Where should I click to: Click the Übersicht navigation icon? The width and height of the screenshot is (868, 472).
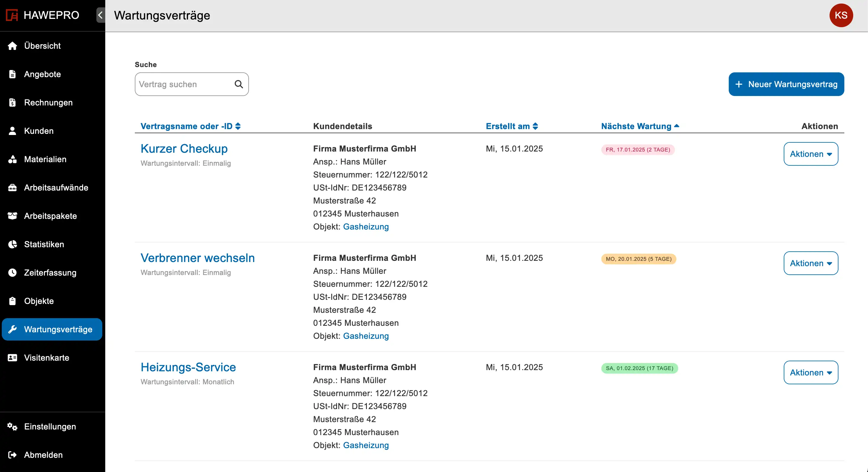[12, 45]
